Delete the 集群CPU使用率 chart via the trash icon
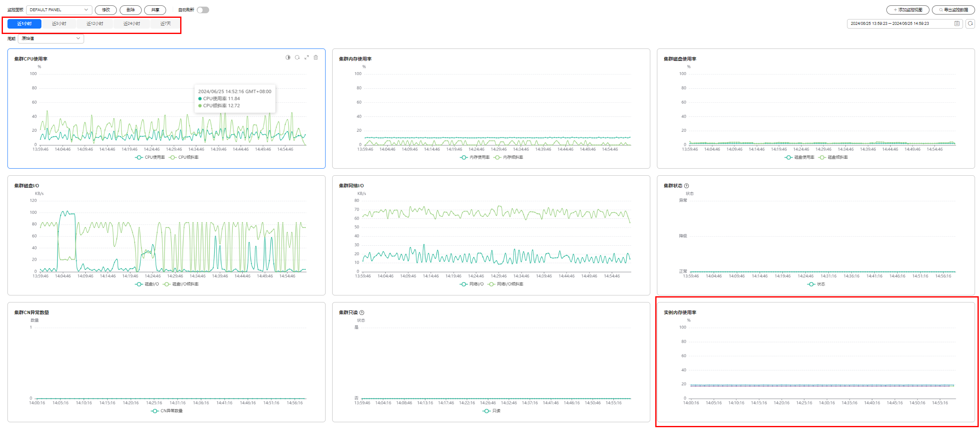Screen dimensions: 980x433 tap(316, 58)
